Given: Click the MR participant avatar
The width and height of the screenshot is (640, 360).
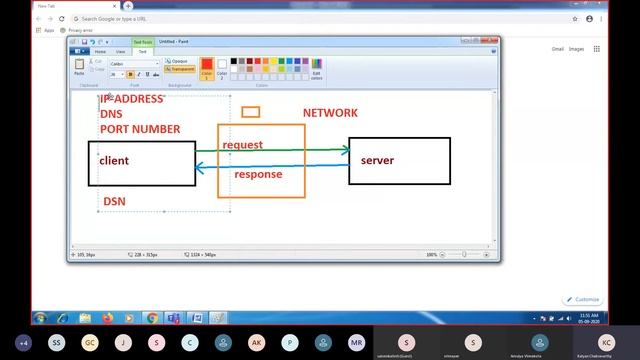Looking at the screenshot, I should (x=356, y=343).
